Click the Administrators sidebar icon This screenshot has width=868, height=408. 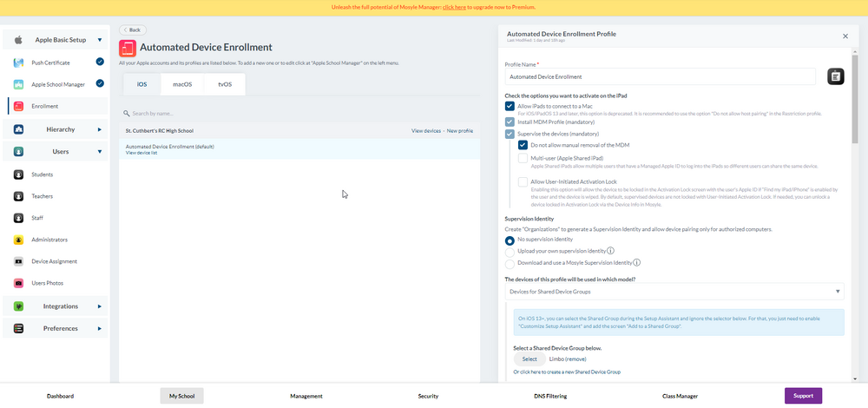tap(18, 240)
